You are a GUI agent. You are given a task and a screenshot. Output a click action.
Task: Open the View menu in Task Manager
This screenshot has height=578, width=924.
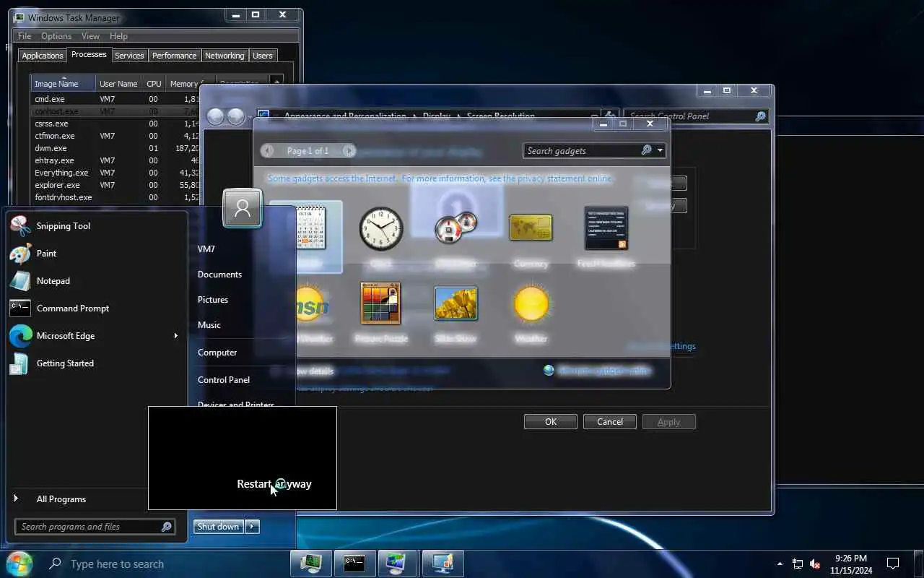click(x=90, y=36)
